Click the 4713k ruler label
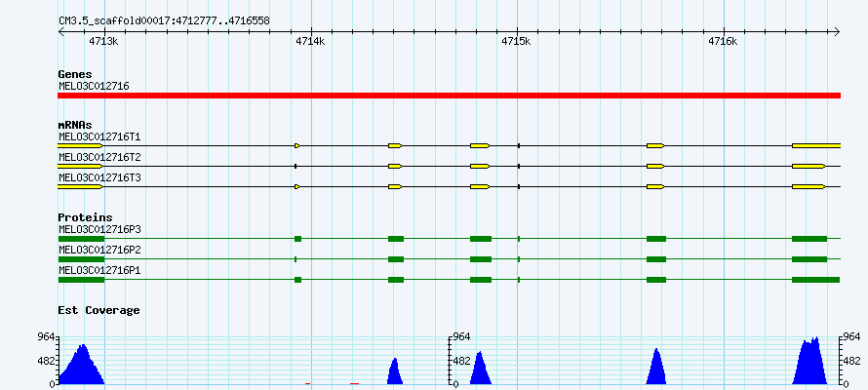868x390 pixels. (x=103, y=42)
